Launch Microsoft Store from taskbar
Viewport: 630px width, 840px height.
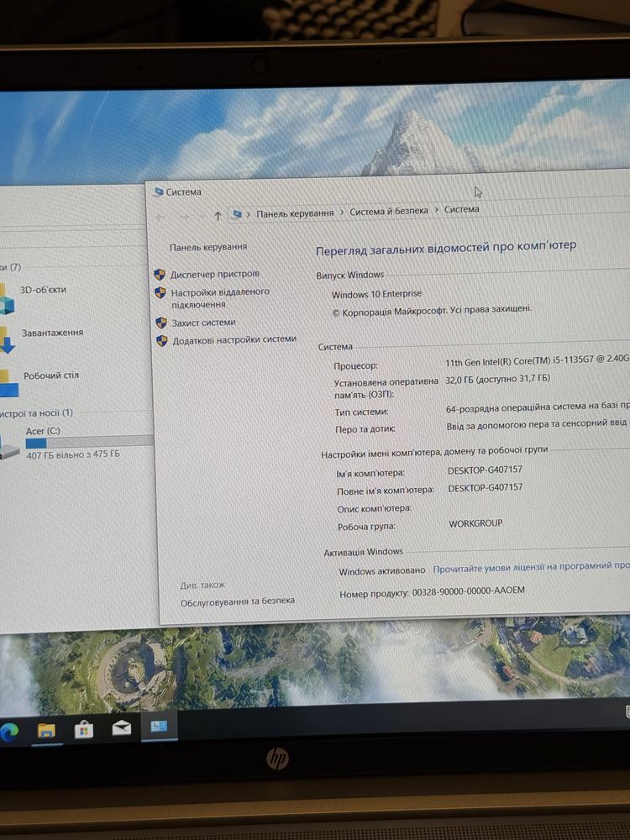83,730
